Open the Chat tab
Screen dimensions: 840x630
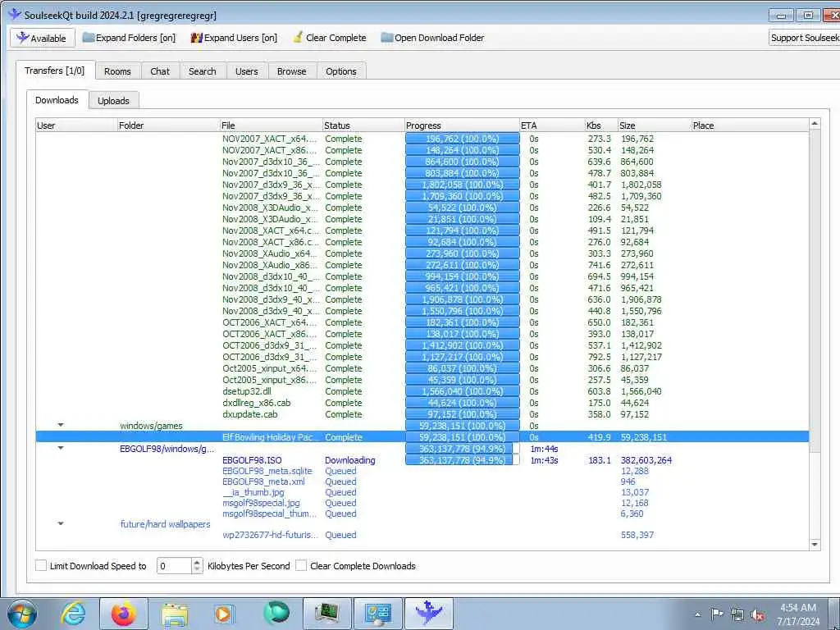[160, 71]
